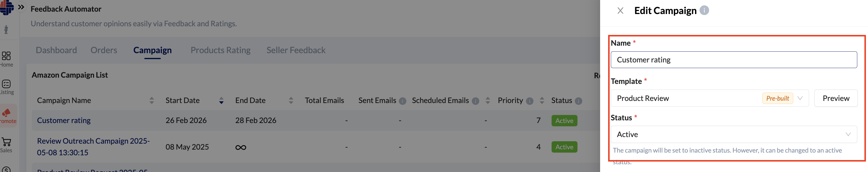This screenshot has width=868, height=172.
Task: Click the Status column info icon
Action: click(x=579, y=101)
